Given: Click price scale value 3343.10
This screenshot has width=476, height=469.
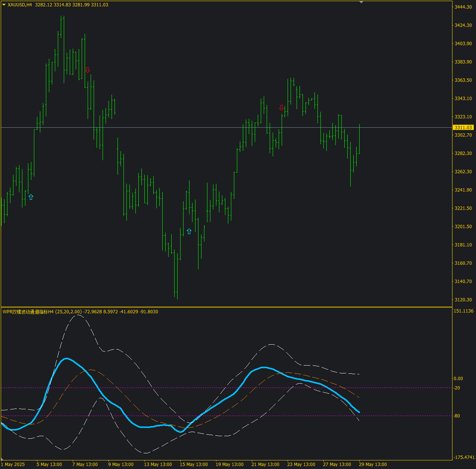Looking at the screenshot, I should click(x=463, y=99).
